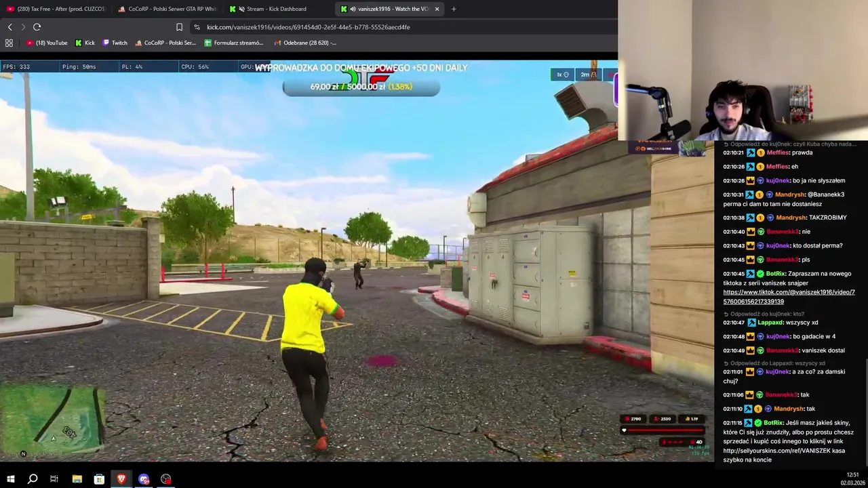Click BotRix on the 'Jeśli masz jakieś skiny' message

(773, 423)
